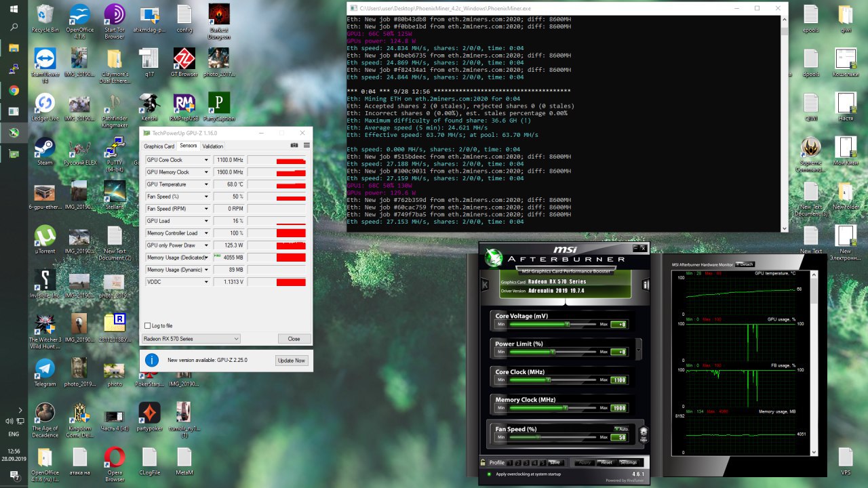
Task: Open the Memory Controller Load dropdown
Action: pyautogui.click(x=206, y=233)
